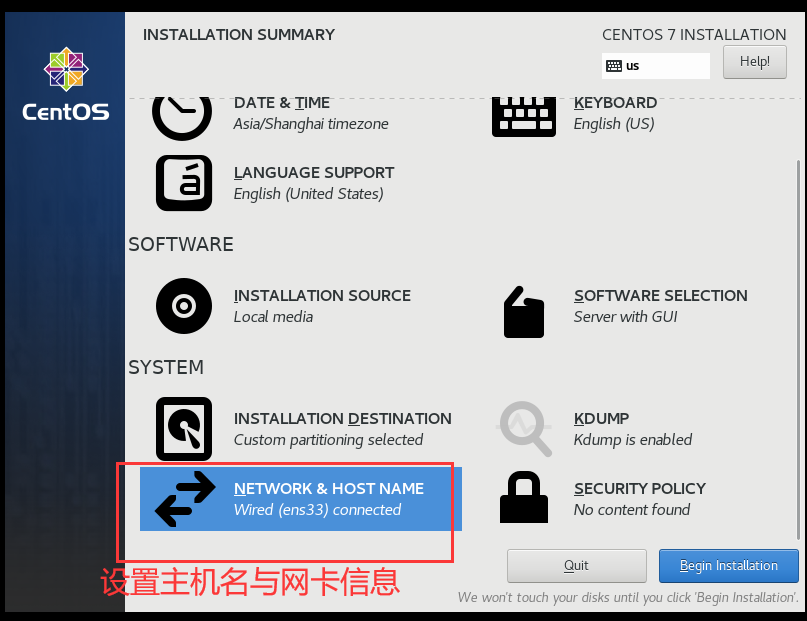
Task: Click the Installation Source disc icon
Action: pyautogui.click(x=184, y=306)
